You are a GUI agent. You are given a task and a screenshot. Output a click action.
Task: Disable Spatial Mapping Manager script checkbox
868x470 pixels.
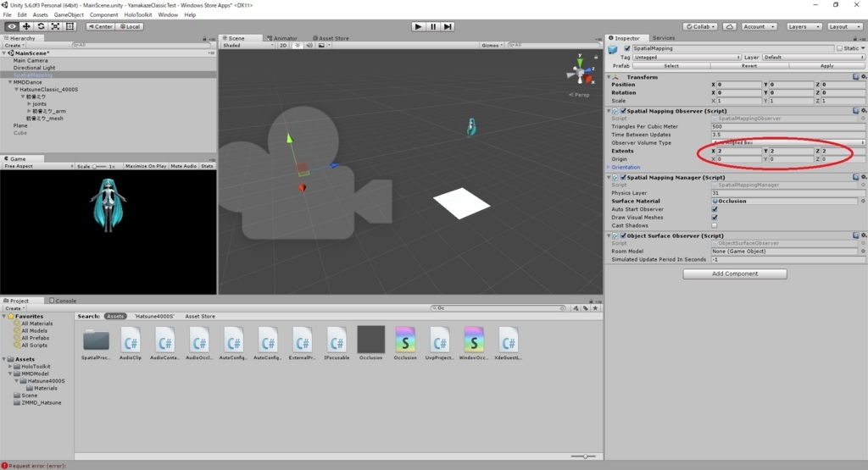pyautogui.click(x=623, y=178)
